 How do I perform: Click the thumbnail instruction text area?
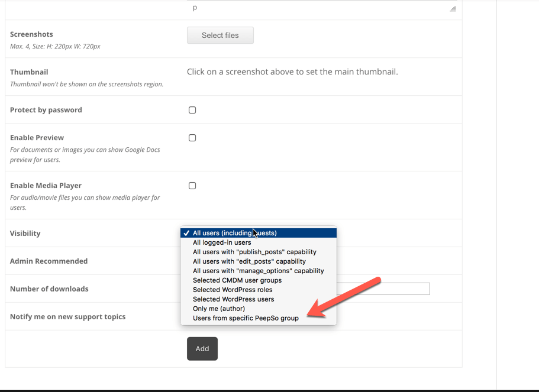click(x=292, y=72)
